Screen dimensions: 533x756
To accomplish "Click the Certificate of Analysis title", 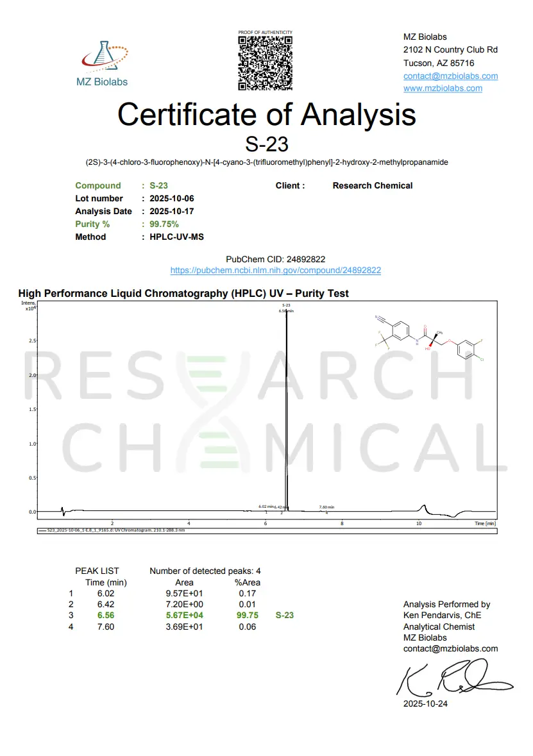I will [267, 114].
